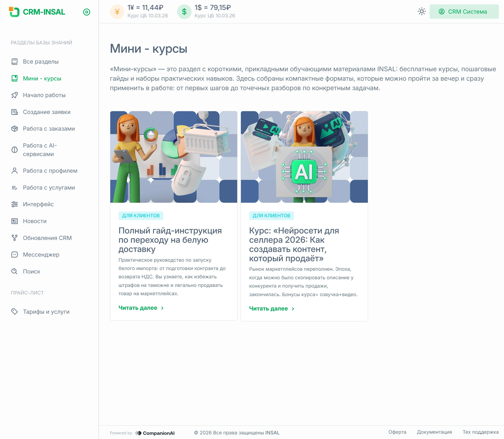Open the Мессенджер section
This screenshot has width=504, height=439.
41,255
